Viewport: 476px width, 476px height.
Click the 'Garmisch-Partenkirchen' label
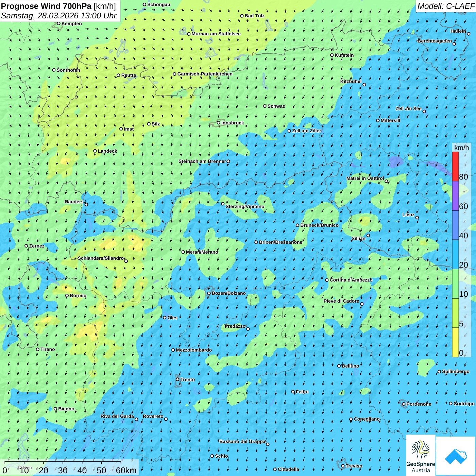pos(205,74)
